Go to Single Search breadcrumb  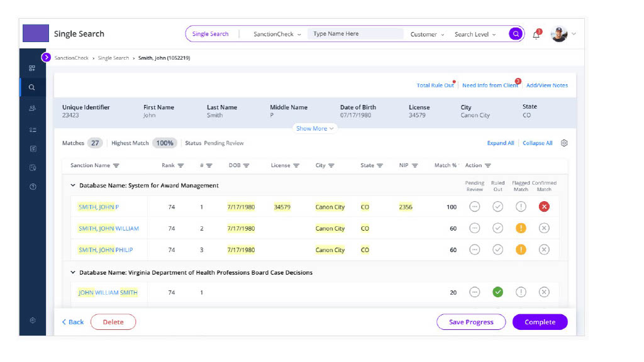[113, 58]
